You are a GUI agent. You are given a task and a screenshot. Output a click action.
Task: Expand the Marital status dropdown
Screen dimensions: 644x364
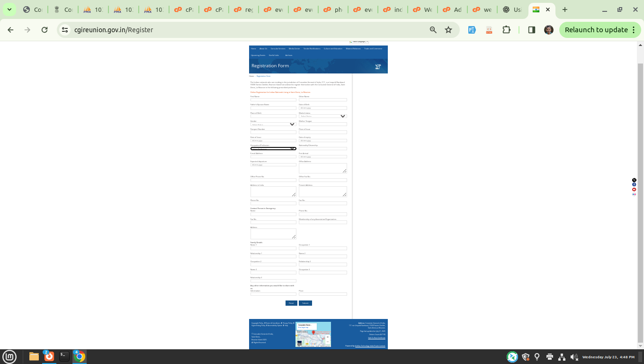click(322, 116)
